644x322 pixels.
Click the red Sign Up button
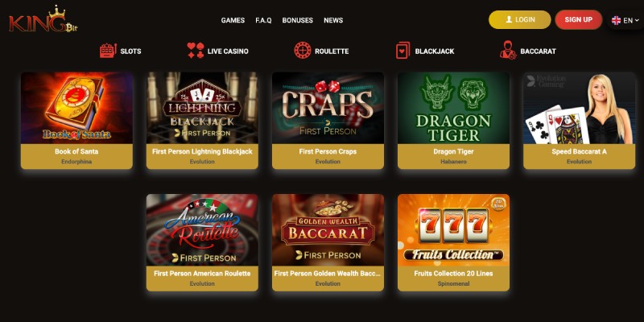(578, 19)
